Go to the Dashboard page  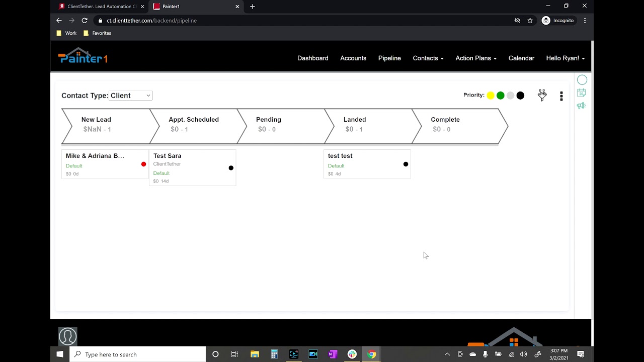coord(313,58)
